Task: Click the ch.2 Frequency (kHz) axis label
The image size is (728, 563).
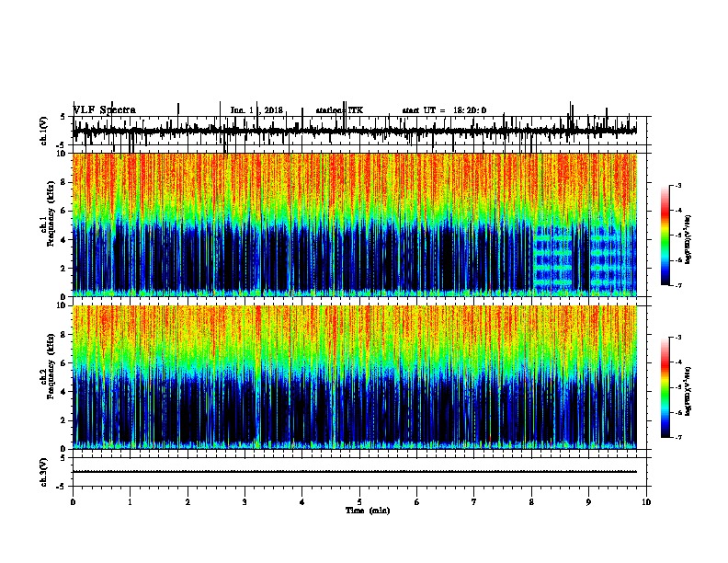Action: pos(49,366)
